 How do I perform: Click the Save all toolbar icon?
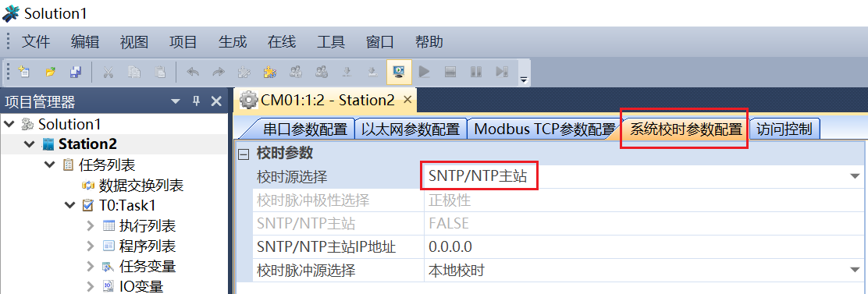click(x=76, y=71)
